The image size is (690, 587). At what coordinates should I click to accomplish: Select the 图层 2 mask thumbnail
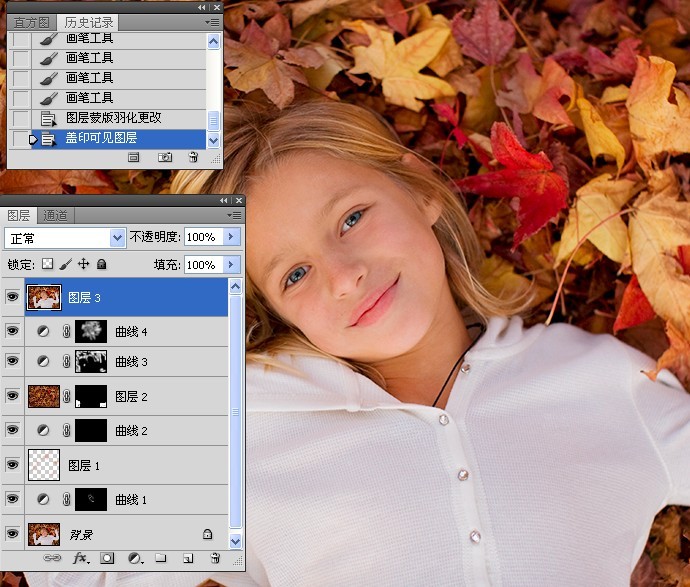click(91, 396)
